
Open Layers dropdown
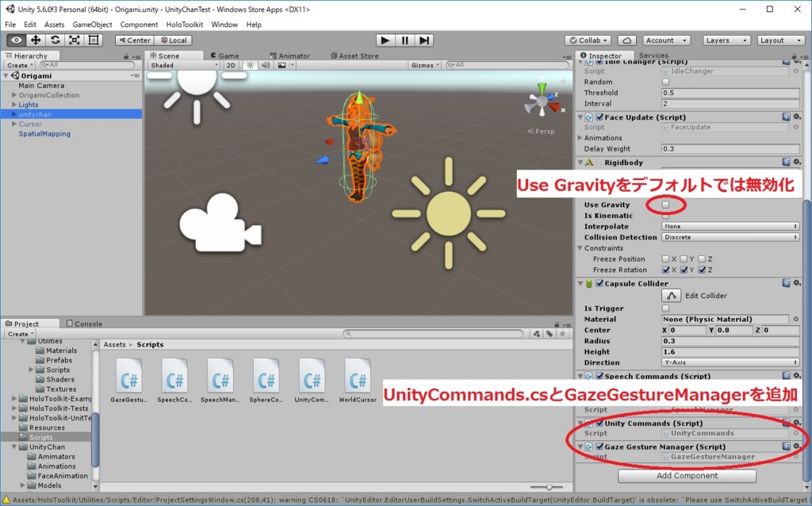coord(726,40)
